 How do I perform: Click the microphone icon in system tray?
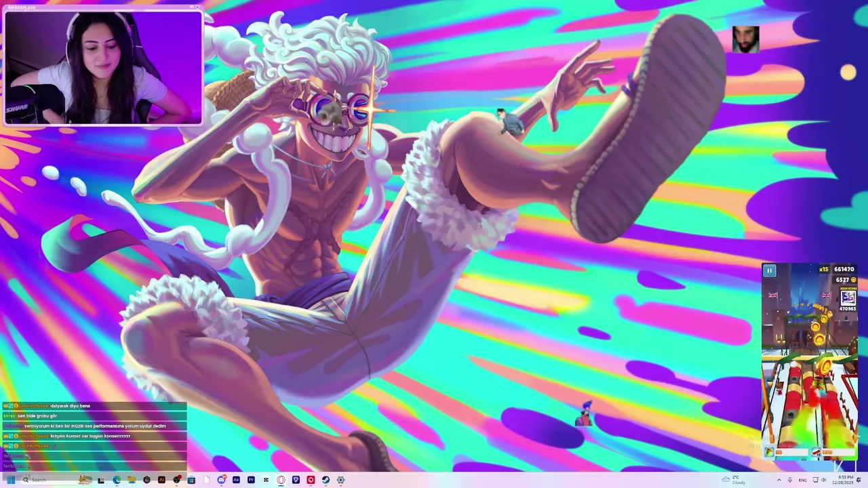(x=790, y=480)
